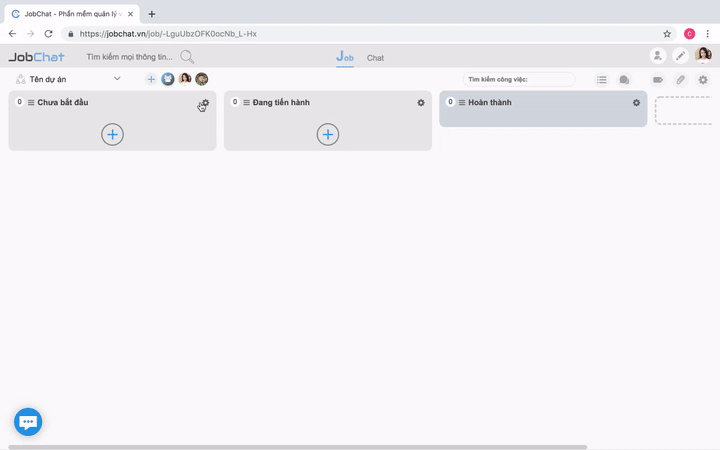Select the Job tab

pos(345,57)
